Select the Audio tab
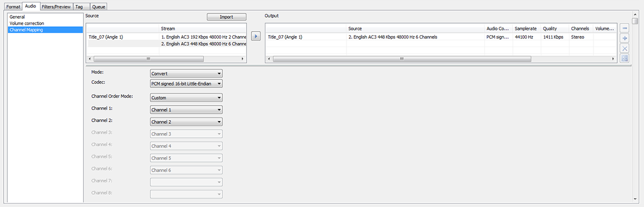 click(31, 6)
